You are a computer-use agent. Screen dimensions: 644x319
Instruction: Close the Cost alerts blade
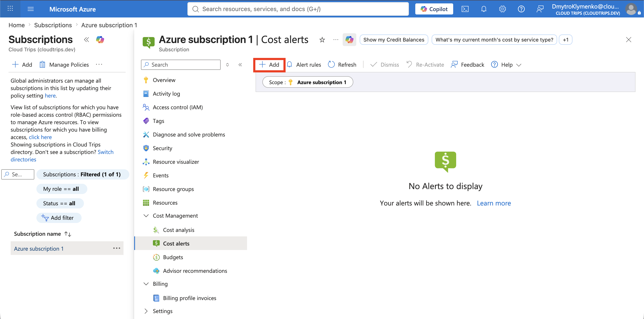coord(628,39)
